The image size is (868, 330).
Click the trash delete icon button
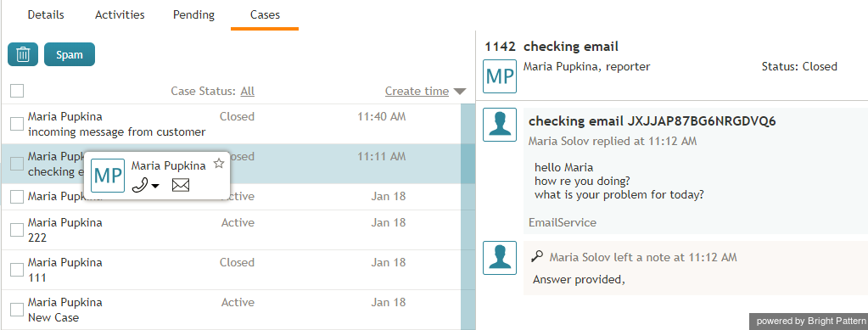tap(23, 54)
